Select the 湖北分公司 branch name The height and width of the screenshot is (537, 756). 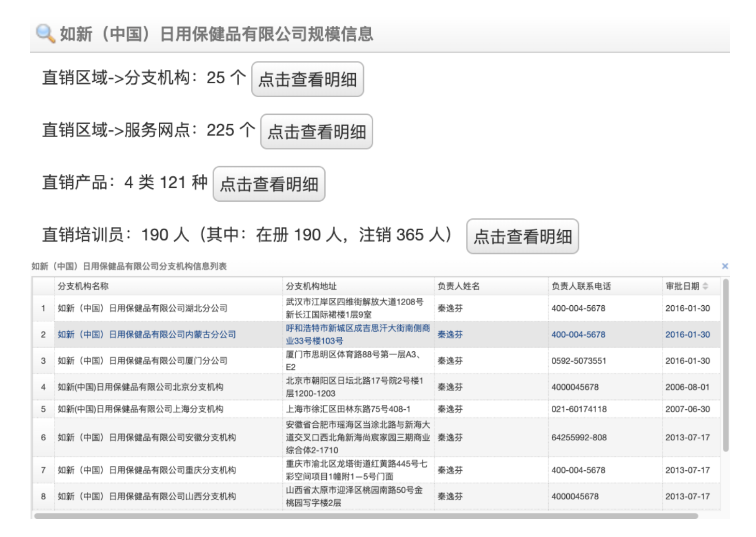(143, 308)
